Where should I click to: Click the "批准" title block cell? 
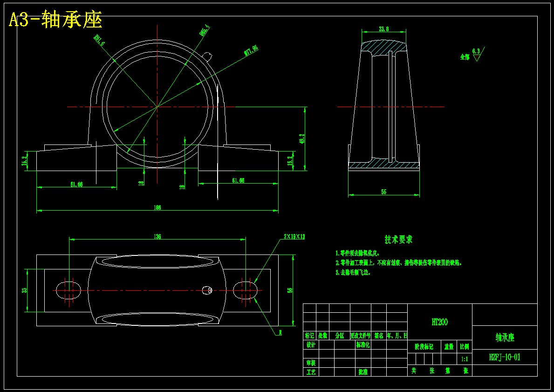pyautogui.click(x=363, y=372)
